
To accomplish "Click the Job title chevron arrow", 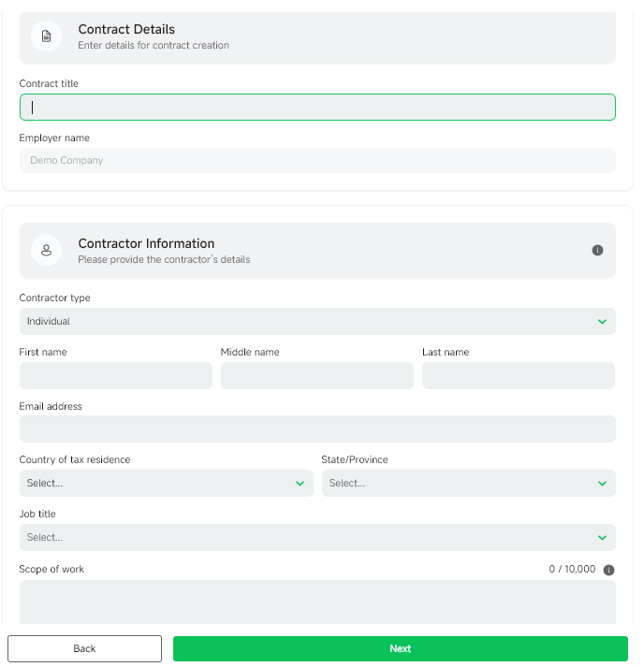I will (602, 538).
